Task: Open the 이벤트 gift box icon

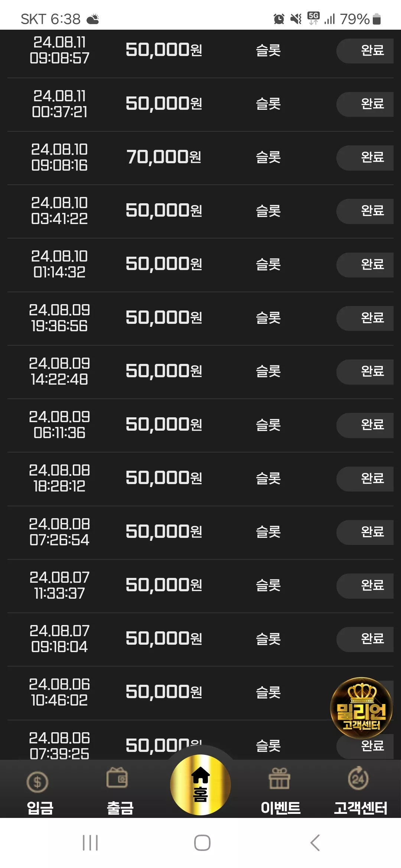Action: pyautogui.click(x=280, y=778)
